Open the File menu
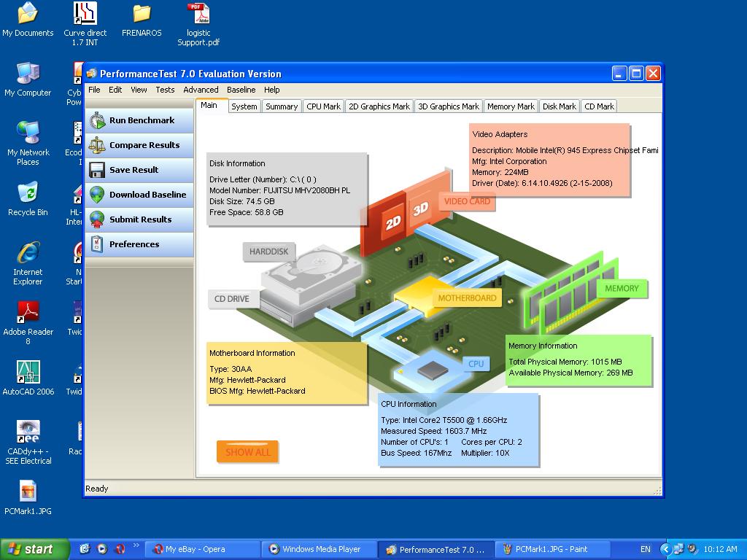 (x=94, y=90)
